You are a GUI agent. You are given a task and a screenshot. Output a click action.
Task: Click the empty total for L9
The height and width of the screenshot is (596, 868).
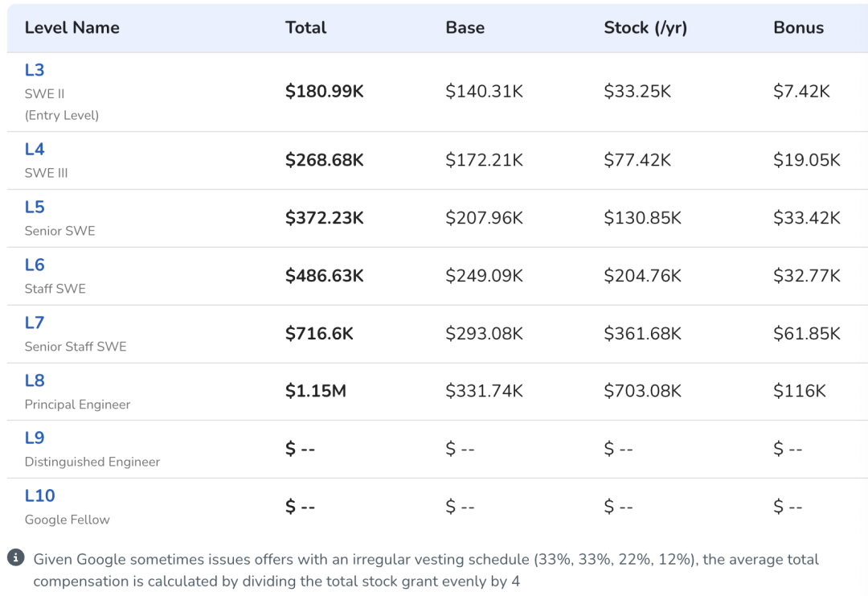300,449
